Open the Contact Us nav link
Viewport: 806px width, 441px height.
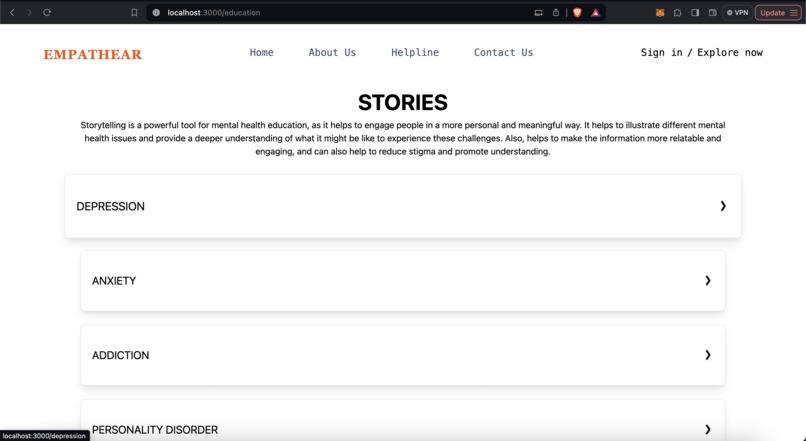click(503, 52)
